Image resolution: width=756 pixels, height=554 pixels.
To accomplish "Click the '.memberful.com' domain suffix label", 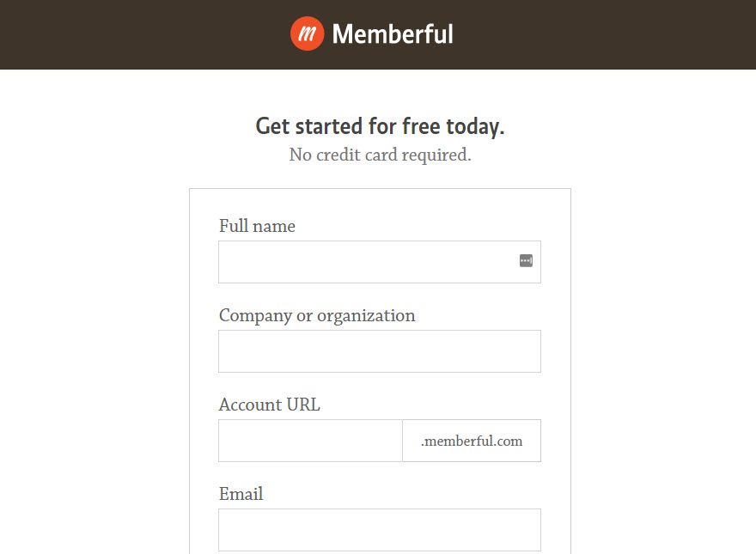I will [x=471, y=441].
